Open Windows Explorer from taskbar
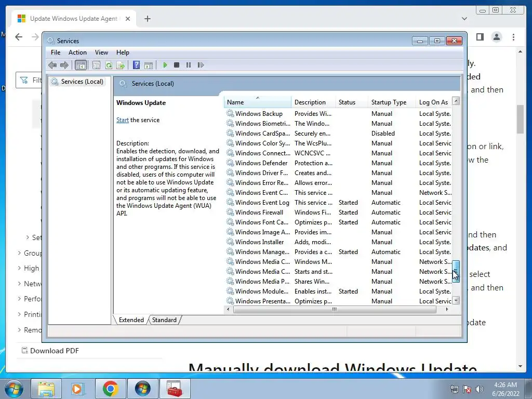Screen dimensions: 532x399 (46, 389)
